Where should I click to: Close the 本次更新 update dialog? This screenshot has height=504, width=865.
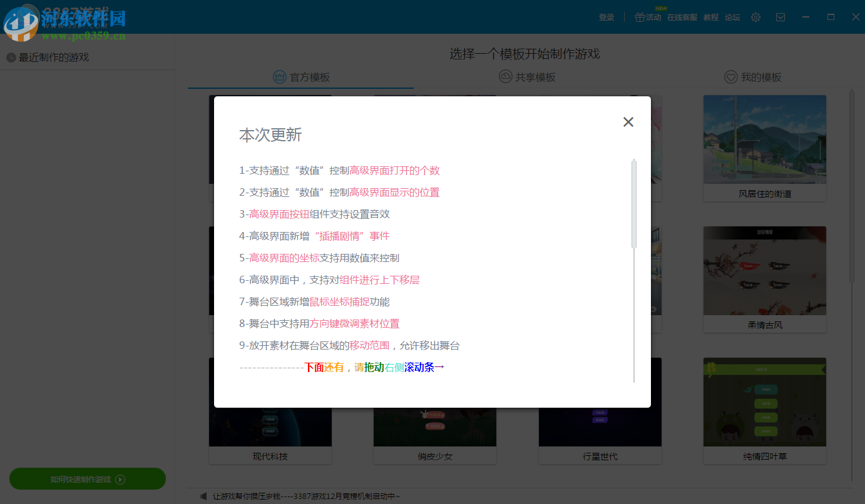[628, 122]
